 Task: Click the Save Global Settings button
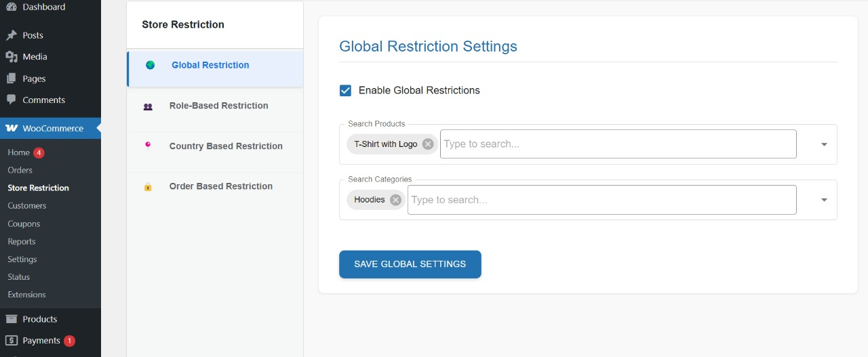click(410, 264)
